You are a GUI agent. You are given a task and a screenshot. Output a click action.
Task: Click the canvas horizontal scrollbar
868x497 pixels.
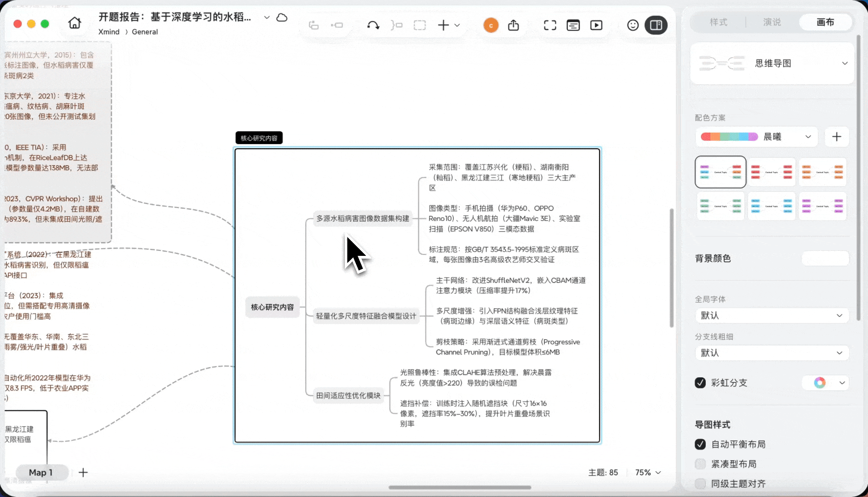460,487
